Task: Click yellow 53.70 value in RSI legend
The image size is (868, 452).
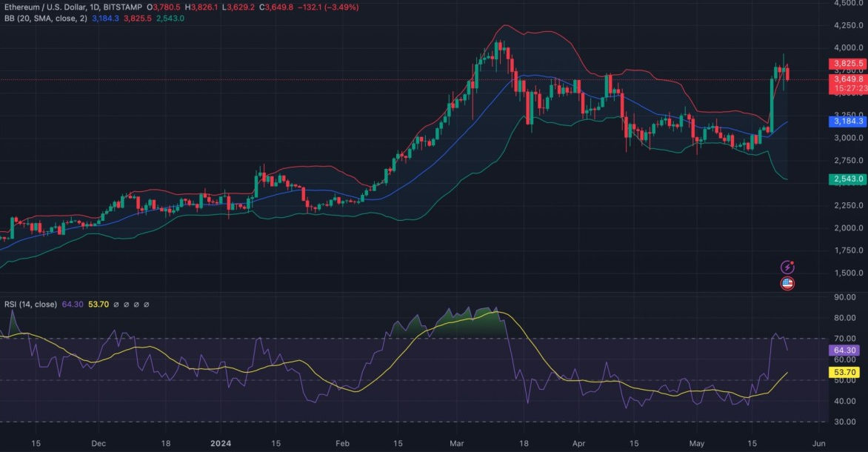Action: point(99,304)
